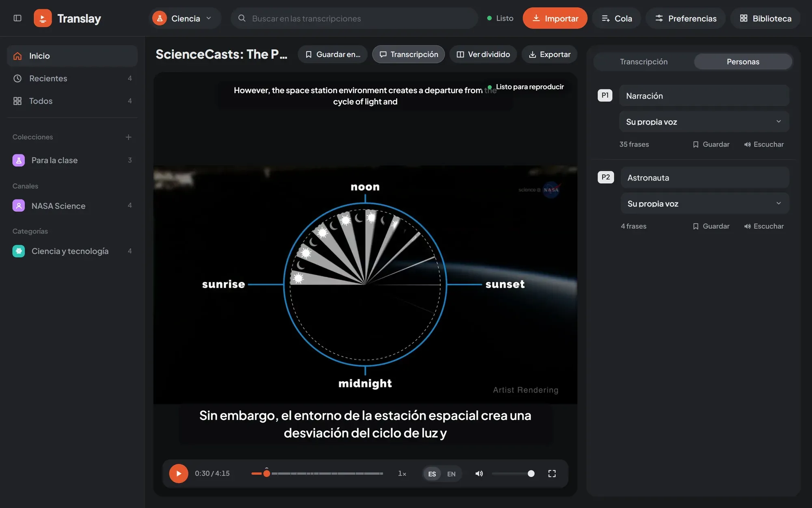812x508 pixels.
Task: Toggle the Transcripción toolbar button
Action: pos(408,54)
